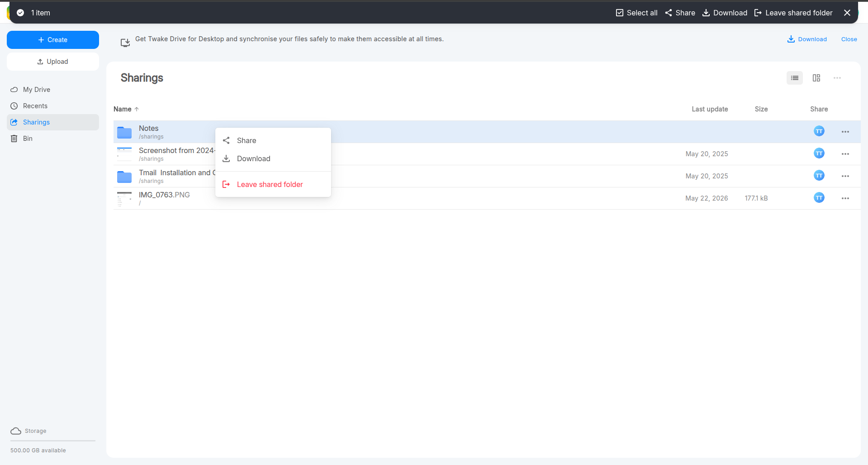The height and width of the screenshot is (465, 868).
Task: Open the Tmail Installation folder
Action: pyautogui.click(x=177, y=173)
